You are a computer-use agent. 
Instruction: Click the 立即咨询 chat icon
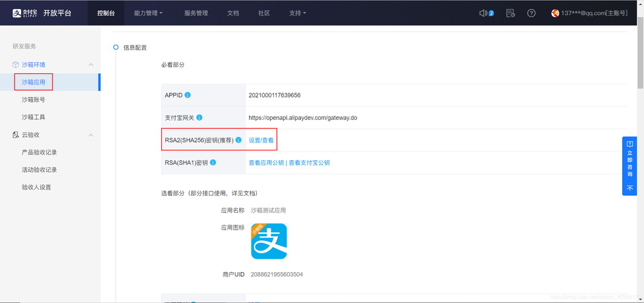click(x=629, y=144)
